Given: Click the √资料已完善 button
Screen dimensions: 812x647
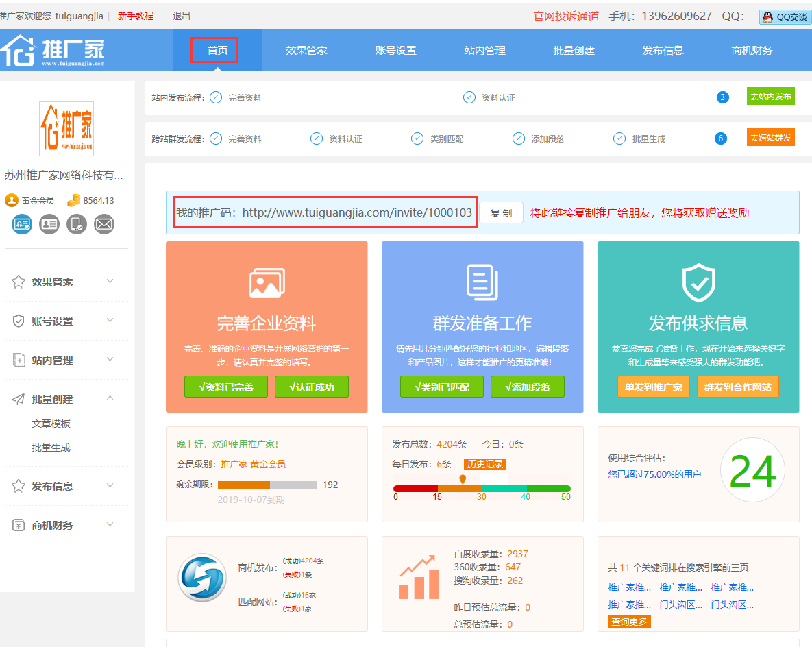Looking at the screenshot, I should tap(226, 387).
